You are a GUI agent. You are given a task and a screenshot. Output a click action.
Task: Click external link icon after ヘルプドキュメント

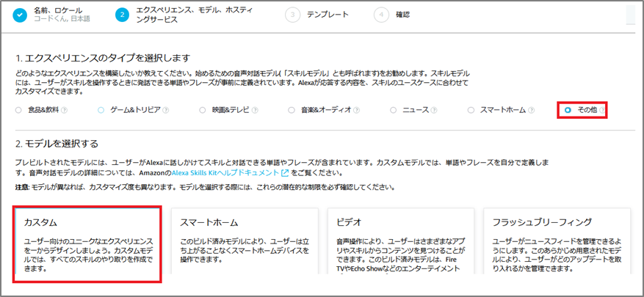pyautogui.click(x=283, y=173)
